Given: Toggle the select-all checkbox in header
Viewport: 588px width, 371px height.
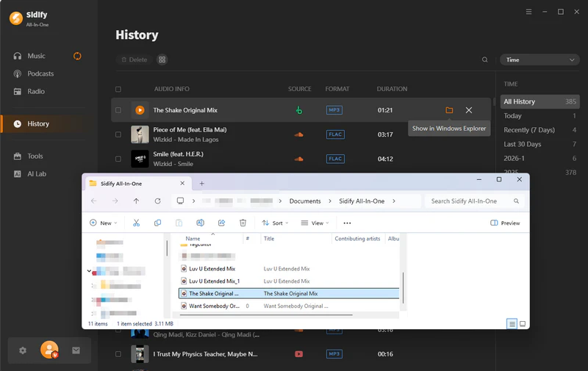Looking at the screenshot, I should 118,89.
